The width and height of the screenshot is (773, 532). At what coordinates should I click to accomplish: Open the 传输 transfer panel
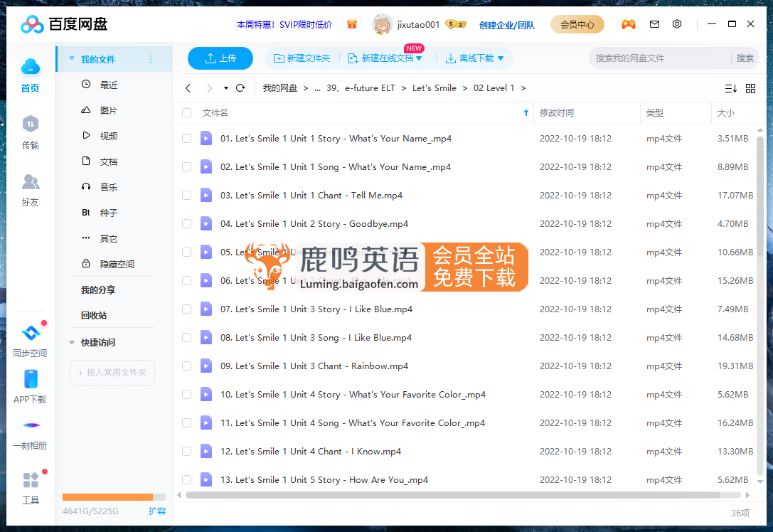coord(30,124)
